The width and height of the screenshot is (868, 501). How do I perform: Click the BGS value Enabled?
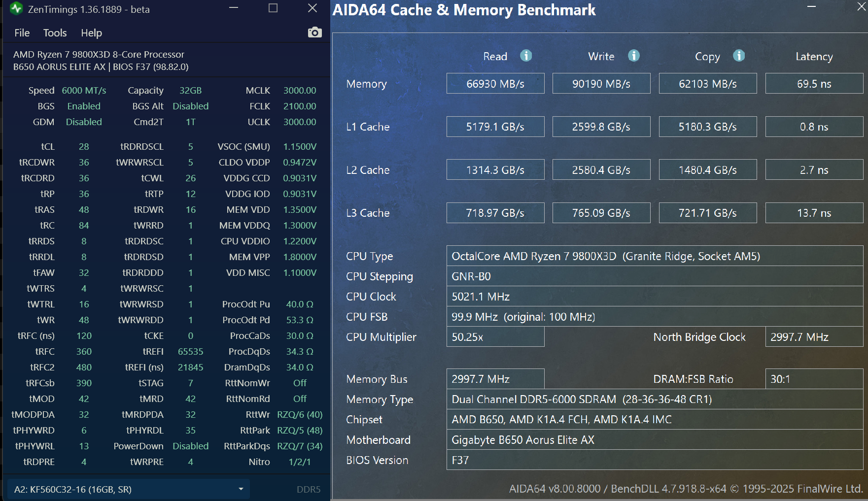coord(84,106)
